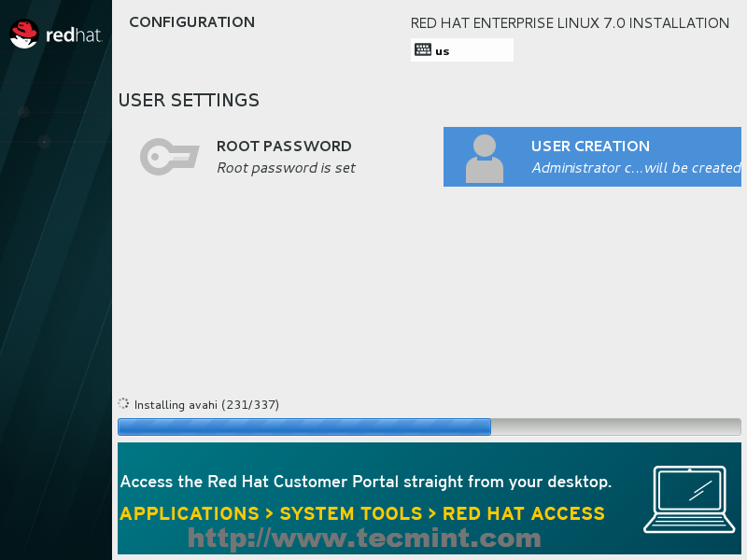Click the root password key icon
The image size is (747, 560).
point(169,157)
